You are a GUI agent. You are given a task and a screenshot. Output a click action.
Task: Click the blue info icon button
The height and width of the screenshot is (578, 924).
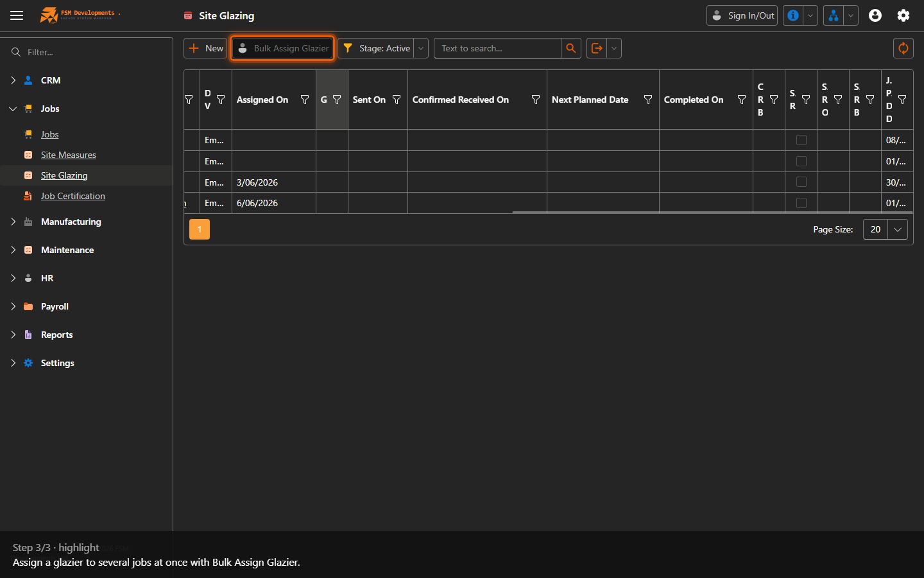[793, 15]
